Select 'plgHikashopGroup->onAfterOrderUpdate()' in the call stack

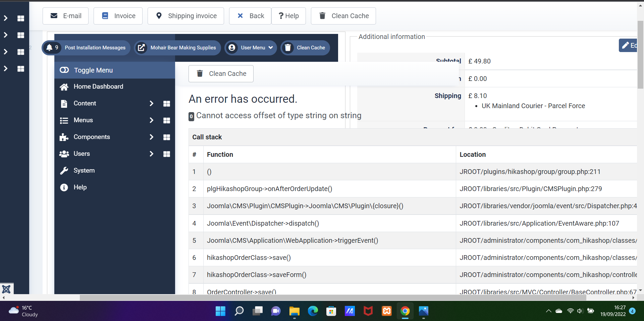tap(269, 189)
